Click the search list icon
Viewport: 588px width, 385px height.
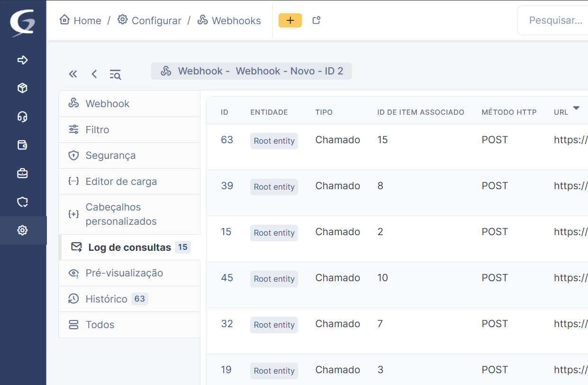pyautogui.click(x=115, y=74)
